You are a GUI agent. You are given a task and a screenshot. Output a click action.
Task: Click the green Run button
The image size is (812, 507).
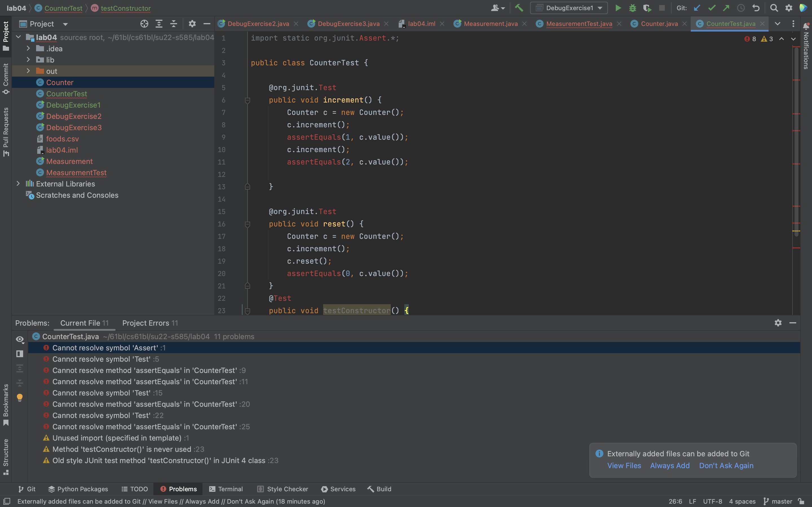click(618, 8)
